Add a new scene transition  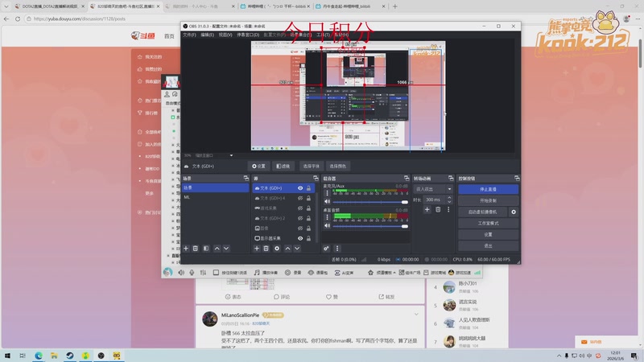coord(427,209)
